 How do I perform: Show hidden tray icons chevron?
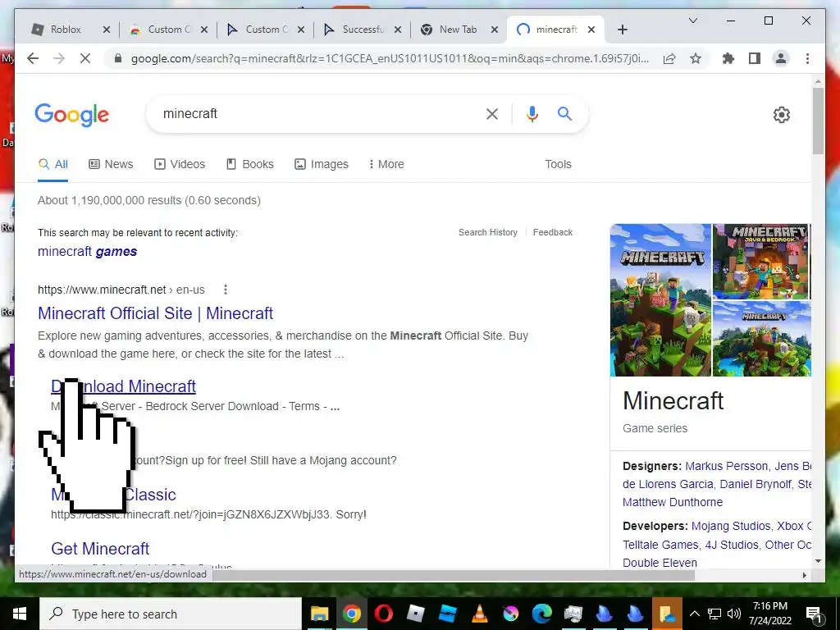click(x=694, y=614)
